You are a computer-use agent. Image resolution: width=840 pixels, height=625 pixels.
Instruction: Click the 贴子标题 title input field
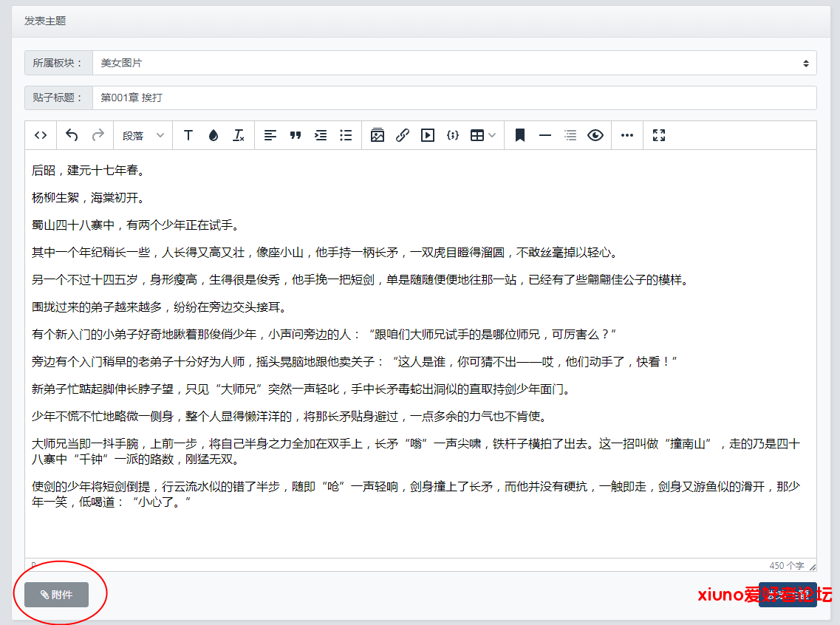click(x=454, y=98)
